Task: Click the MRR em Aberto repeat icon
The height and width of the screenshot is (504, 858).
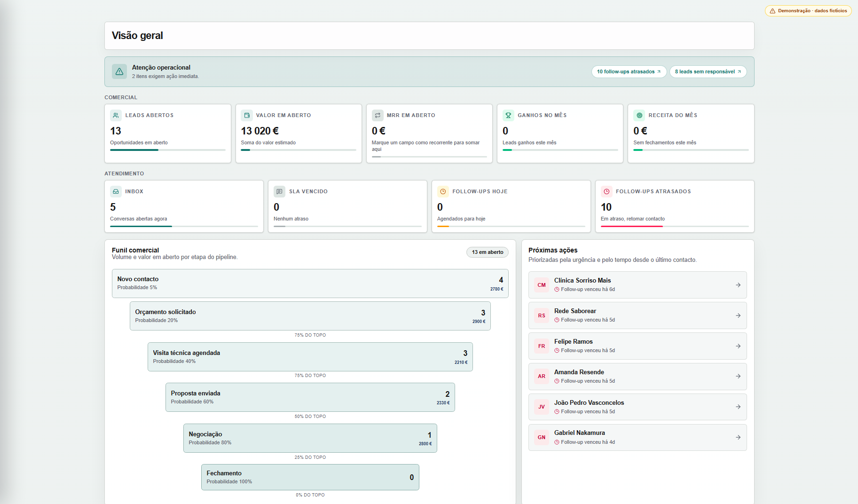Action: (x=378, y=115)
